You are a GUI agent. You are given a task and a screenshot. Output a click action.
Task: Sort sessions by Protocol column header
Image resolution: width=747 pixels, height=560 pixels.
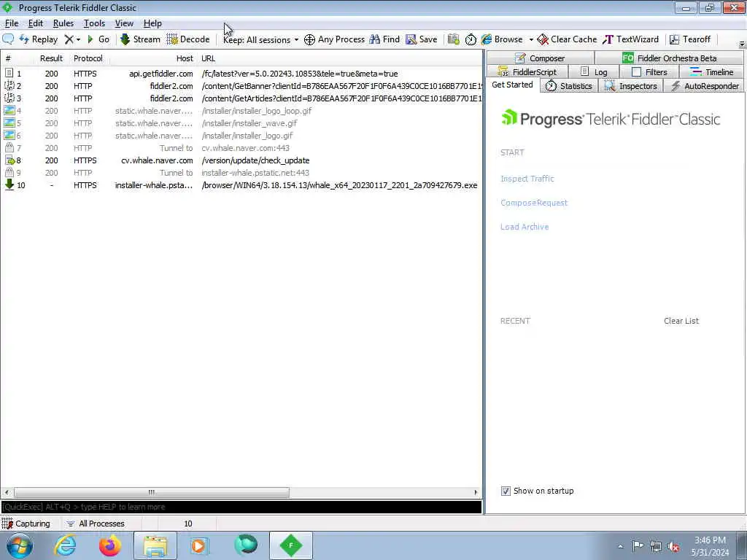tap(88, 58)
